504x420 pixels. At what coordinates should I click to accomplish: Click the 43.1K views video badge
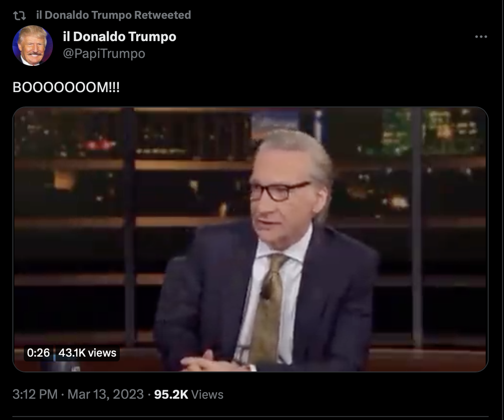point(87,353)
